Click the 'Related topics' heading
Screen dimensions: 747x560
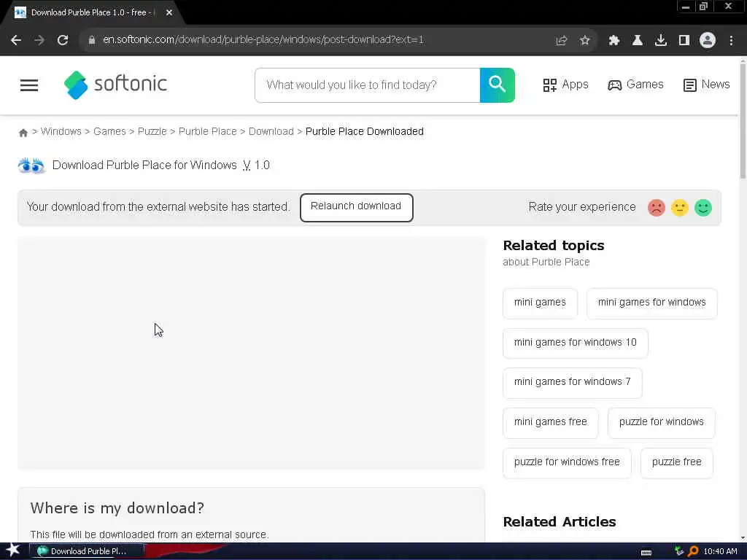554,246
